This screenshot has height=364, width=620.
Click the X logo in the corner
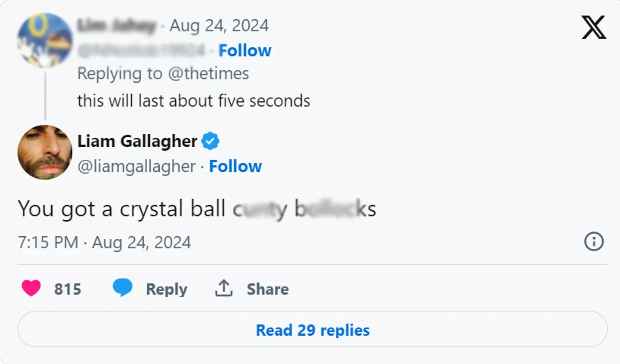pyautogui.click(x=594, y=28)
